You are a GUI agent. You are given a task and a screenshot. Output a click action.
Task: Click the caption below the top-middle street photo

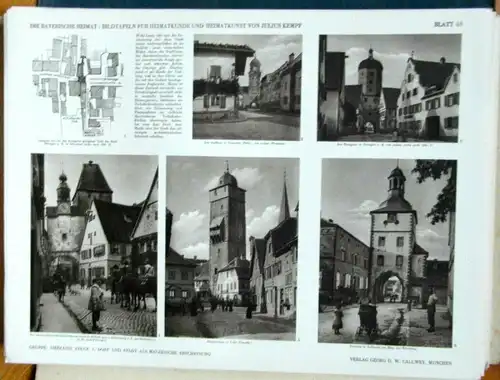pyautogui.click(x=246, y=144)
